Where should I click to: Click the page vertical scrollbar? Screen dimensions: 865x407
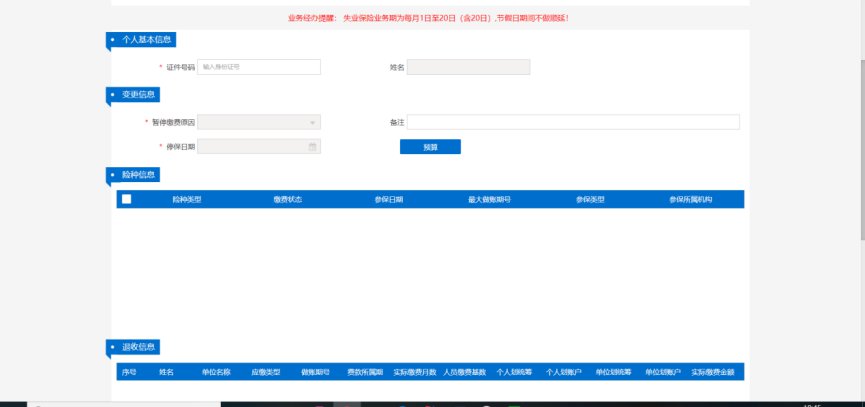tap(860, 120)
